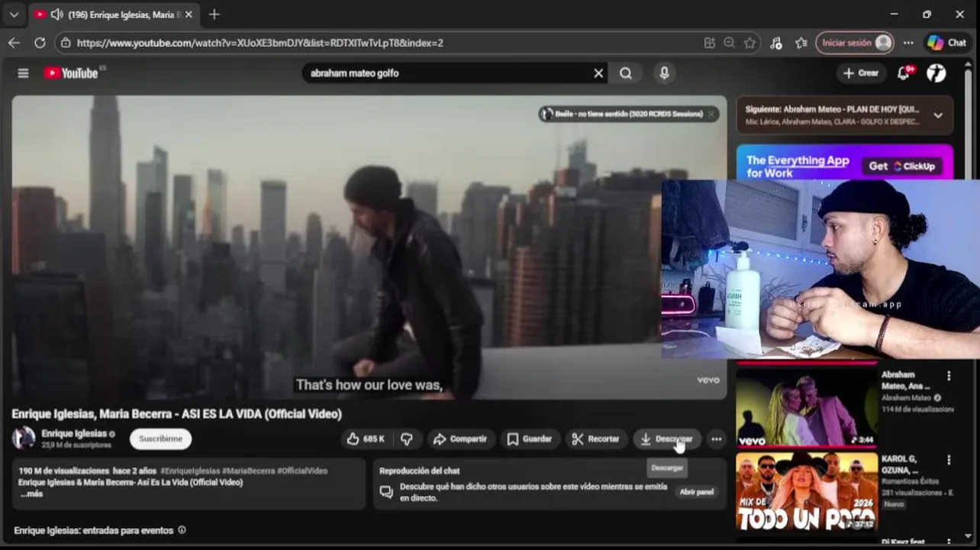Open options for the KAROL G, OZUNA mix
The height and width of the screenshot is (550, 980).
tap(949, 460)
